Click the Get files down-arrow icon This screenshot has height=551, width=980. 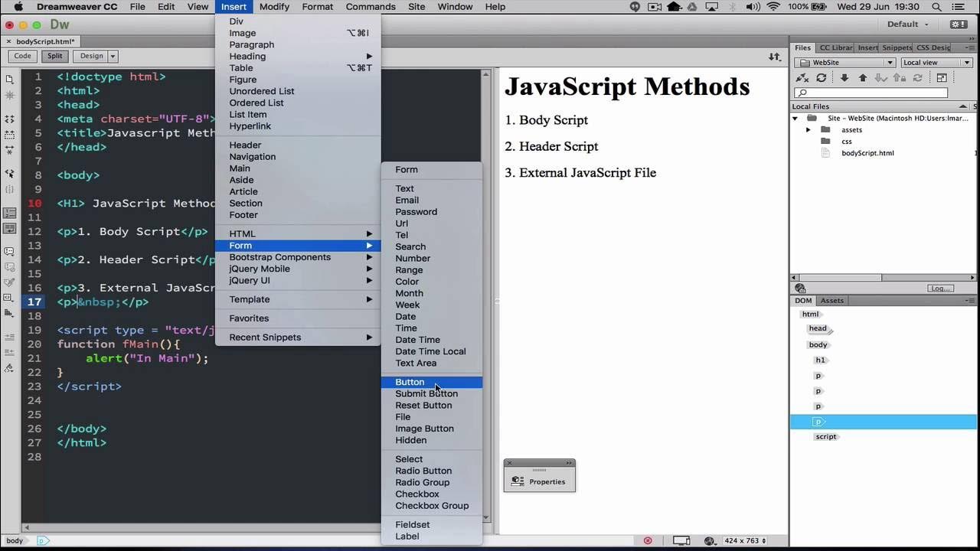pyautogui.click(x=844, y=78)
